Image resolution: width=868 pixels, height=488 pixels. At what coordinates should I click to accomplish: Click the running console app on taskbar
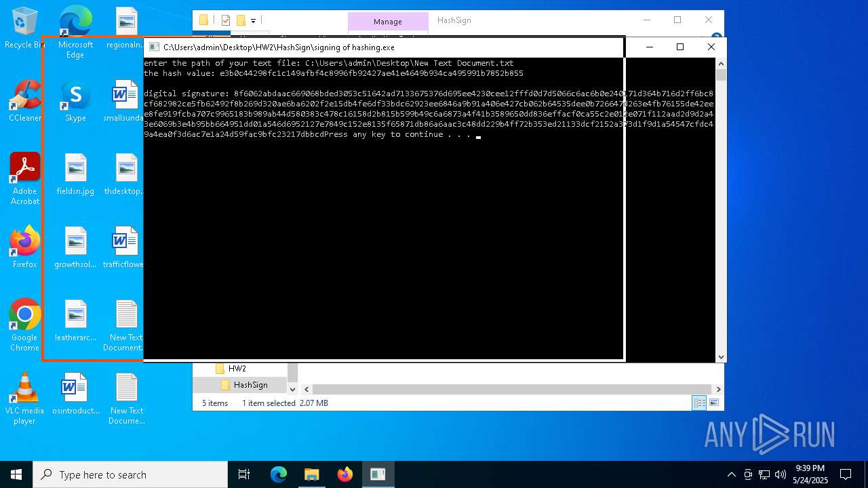pyautogui.click(x=378, y=474)
